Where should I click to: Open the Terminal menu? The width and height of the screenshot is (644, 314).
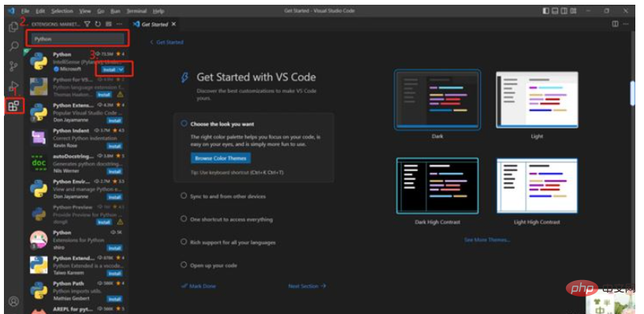tap(136, 11)
